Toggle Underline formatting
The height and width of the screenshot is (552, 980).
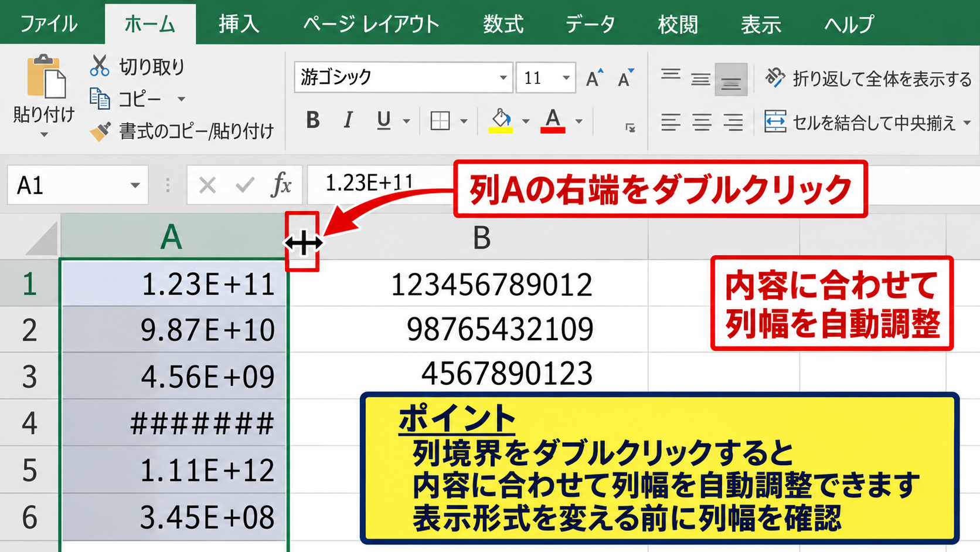(384, 120)
